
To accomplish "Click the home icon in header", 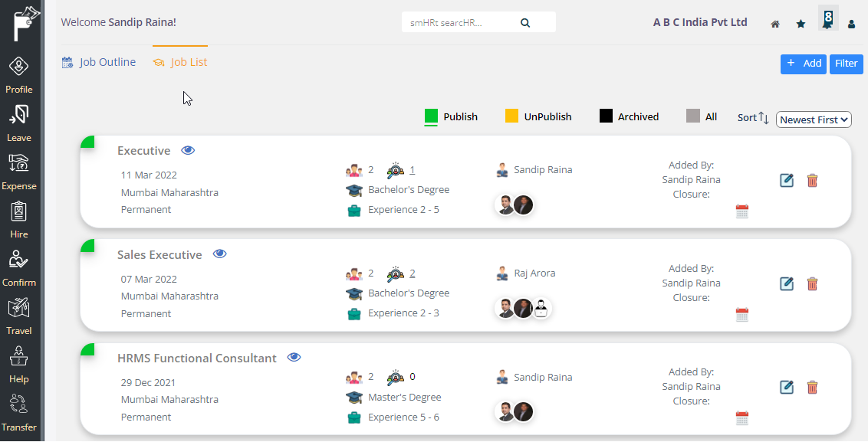I will [775, 24].
